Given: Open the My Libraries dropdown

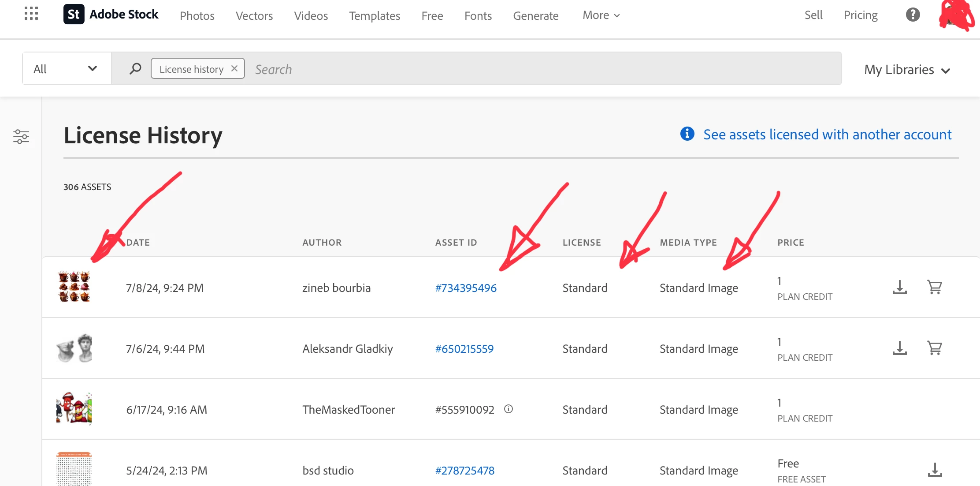Looking at the screenshot, I should [x=907, y=70].
